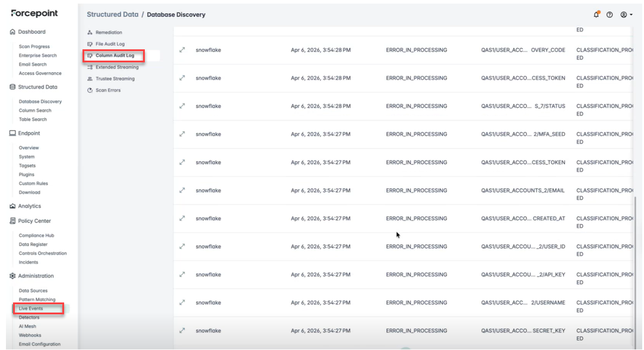Image resolution: width=644 pixels, height=350 pixels.
Task: Click the help question mark icon
Action: [610, 14]
